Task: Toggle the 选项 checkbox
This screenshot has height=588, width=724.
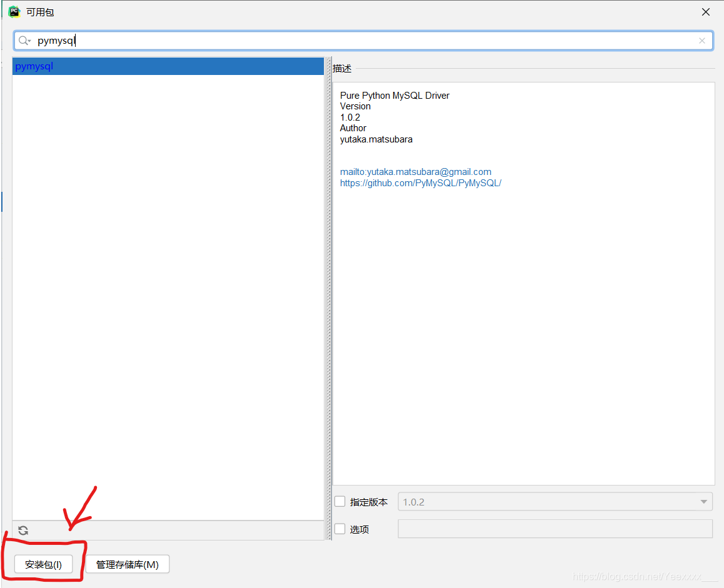Action: coord(340,529)
